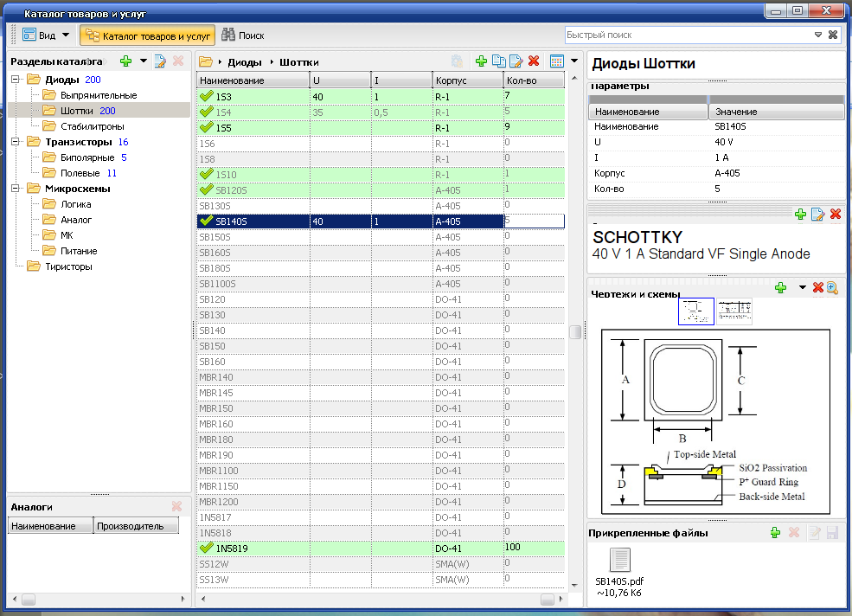Click Диоды in the breadcrumb path
The image size is (852, 616).
(245, 62)
